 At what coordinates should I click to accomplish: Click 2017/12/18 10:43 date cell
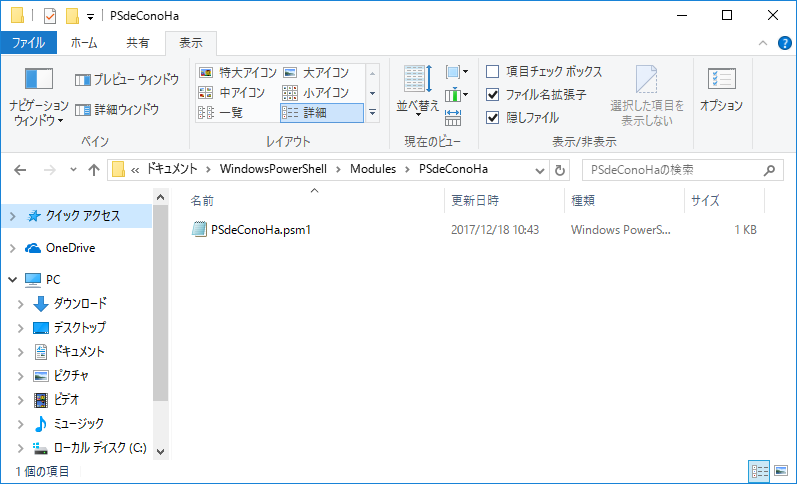pos(495,230)
